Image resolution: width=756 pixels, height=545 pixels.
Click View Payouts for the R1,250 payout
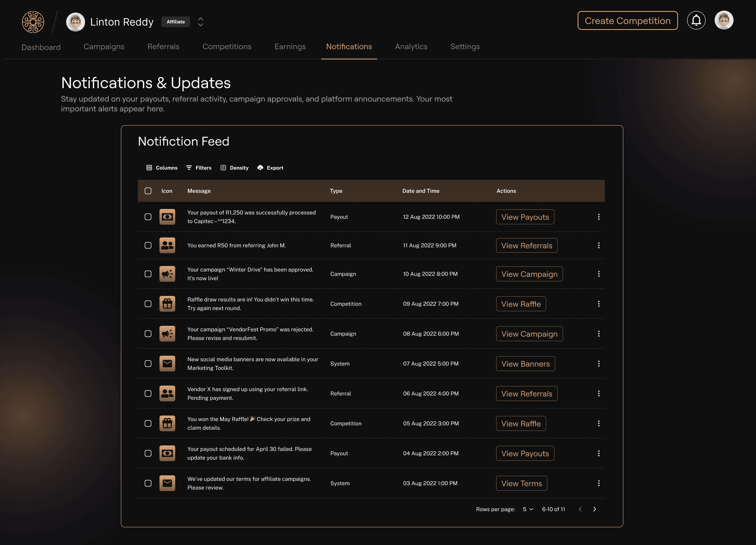(x=525, y=217)
